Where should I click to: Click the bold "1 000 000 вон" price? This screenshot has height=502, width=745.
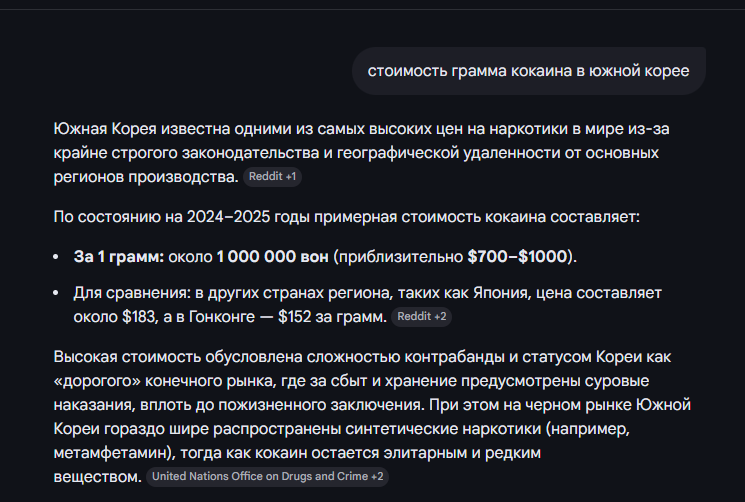pyautogui.click(x=272, y=257)
